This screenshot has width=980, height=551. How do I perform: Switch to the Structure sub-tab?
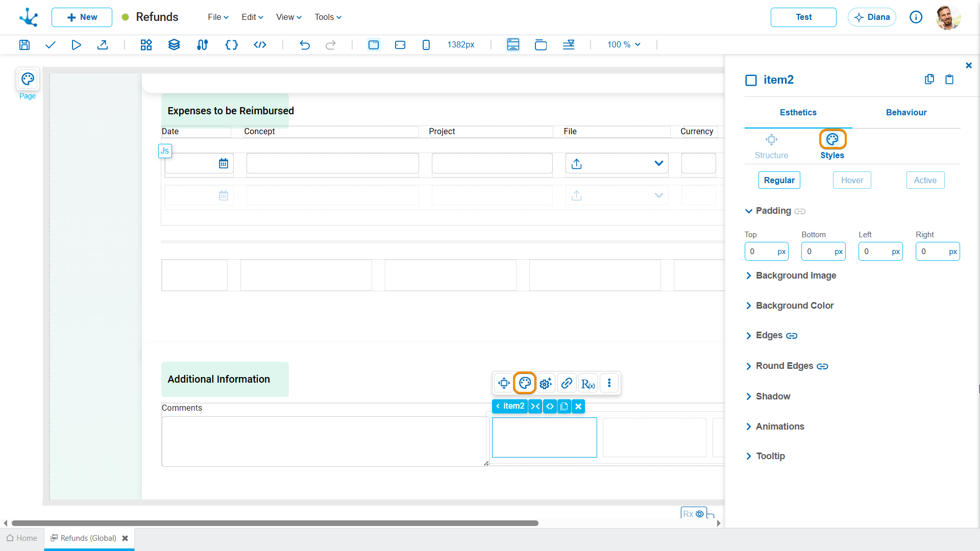pyautogui.click(x=771, y=147)
